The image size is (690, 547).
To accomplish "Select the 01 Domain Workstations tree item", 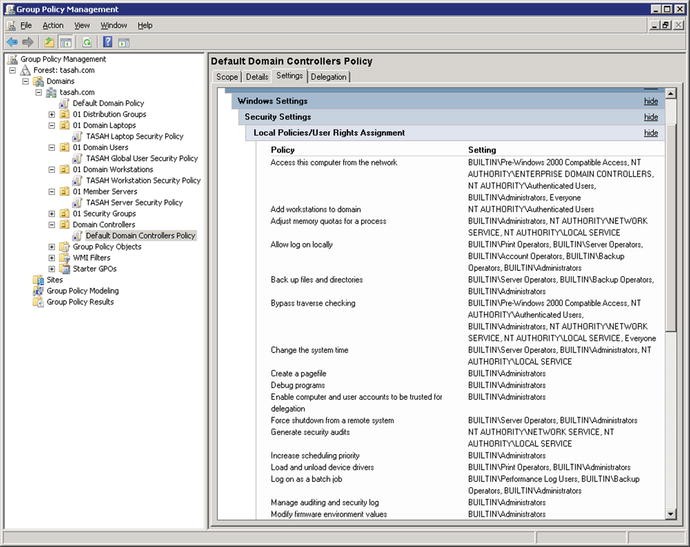I will click(x=113, y=169).
